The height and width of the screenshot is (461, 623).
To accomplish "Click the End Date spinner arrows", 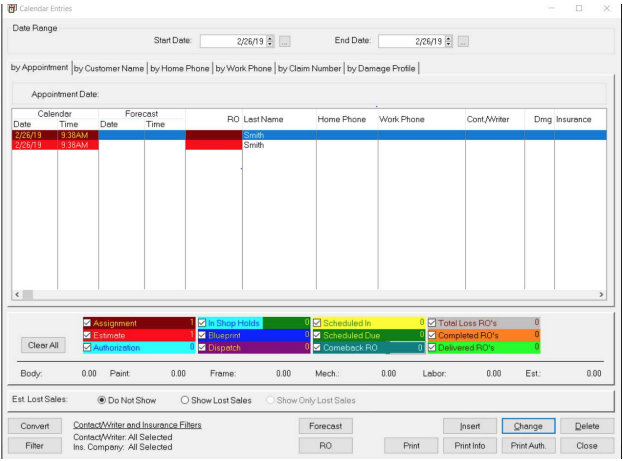I will 448,41.
